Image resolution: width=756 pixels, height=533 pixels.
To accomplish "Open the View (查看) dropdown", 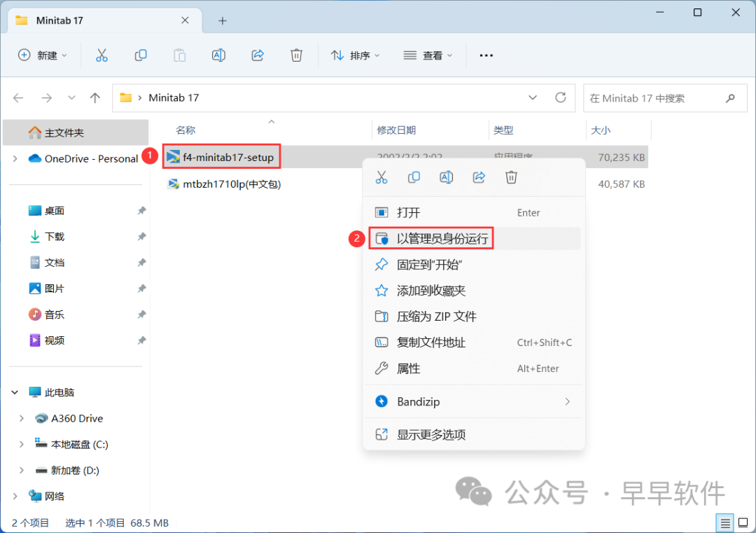I will [428, 55].
